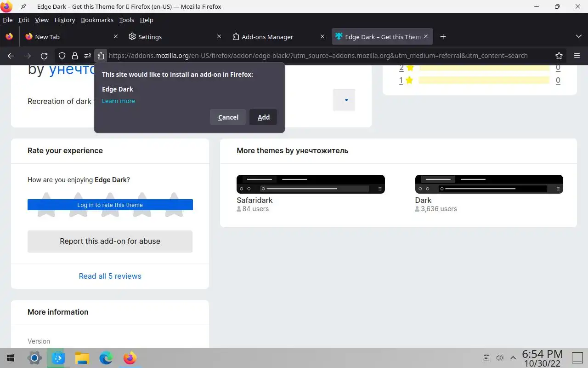Open the History menu
This screenshot has height=368, width=588.
pos(65,20)
